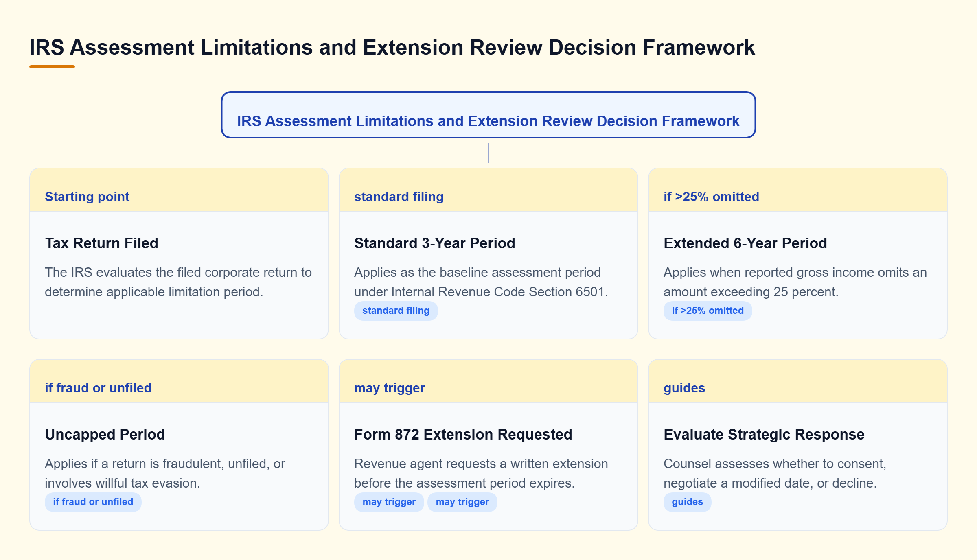The image size is (977, 560).
Task: Click the 'Counsel assesses whether to consent' text
Action: pyautogui.click(x=775, y=473)
